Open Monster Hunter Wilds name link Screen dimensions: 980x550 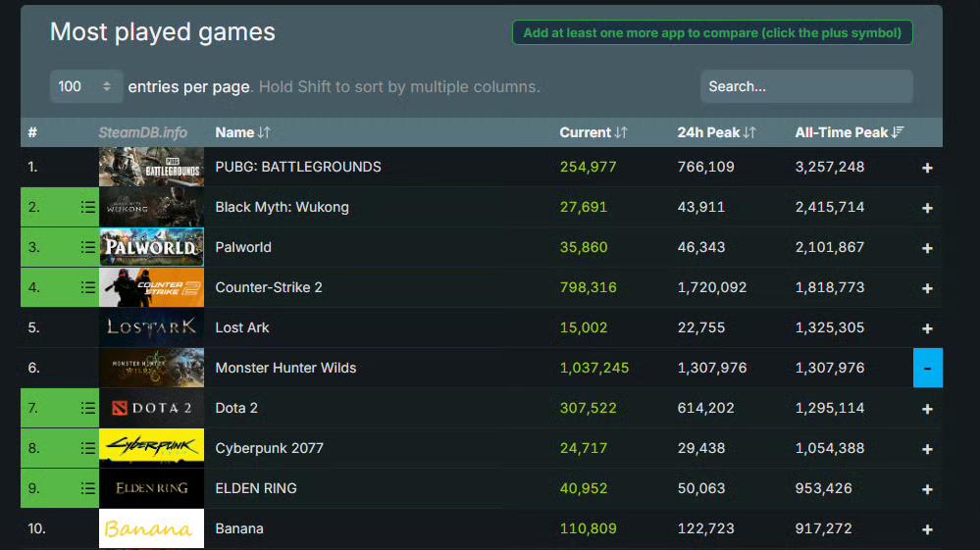285,368
